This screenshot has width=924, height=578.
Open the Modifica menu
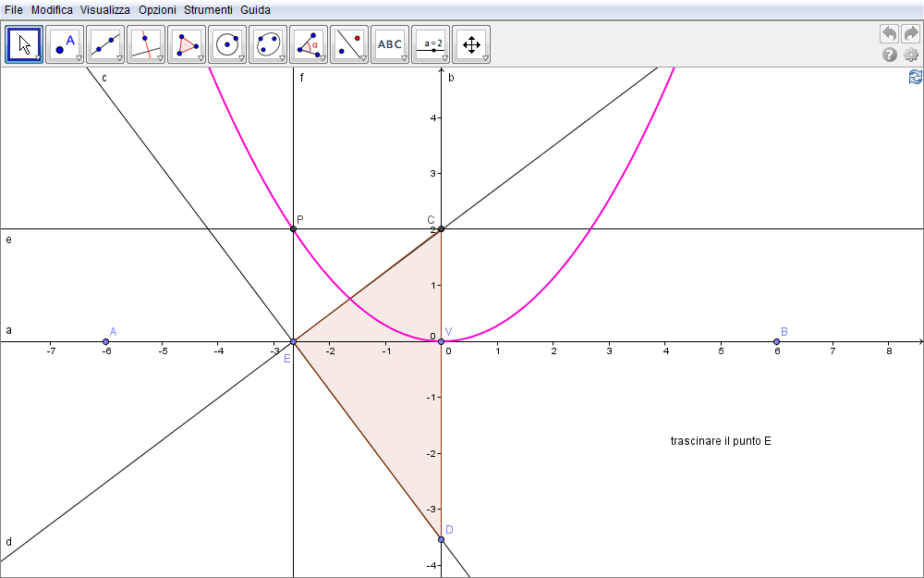click(x=52, y=9)
